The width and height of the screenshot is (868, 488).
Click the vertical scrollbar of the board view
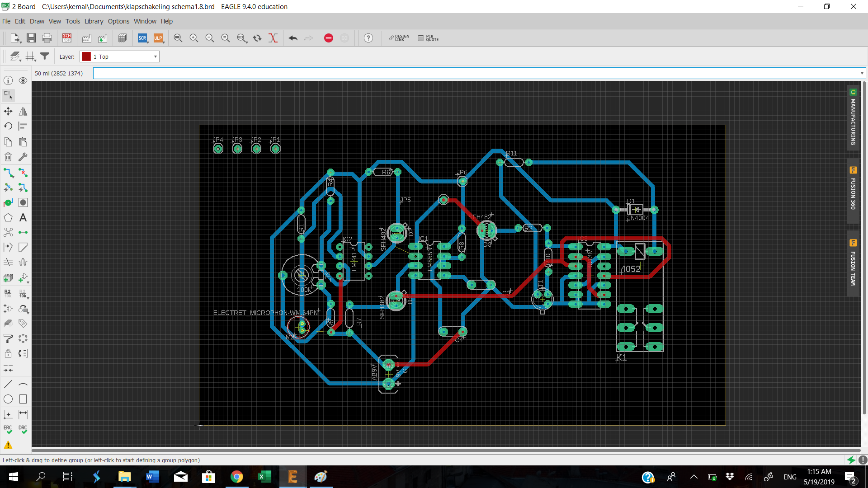[x=864, y=248]
